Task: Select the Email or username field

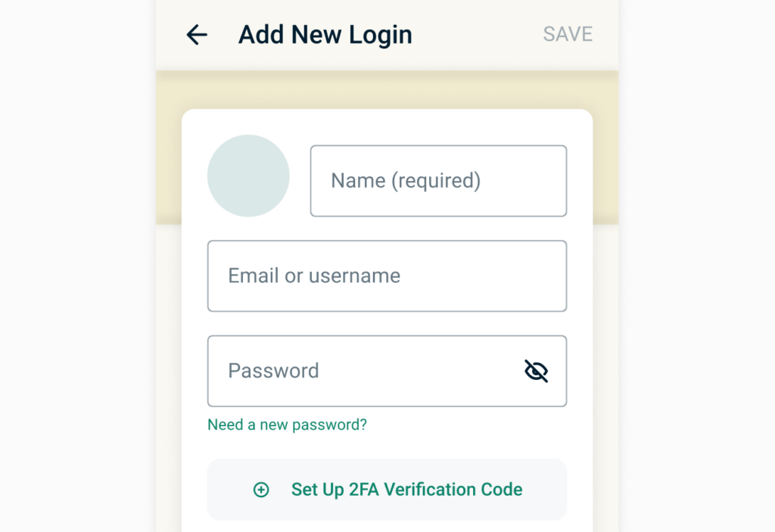Action: coord(387,276)
